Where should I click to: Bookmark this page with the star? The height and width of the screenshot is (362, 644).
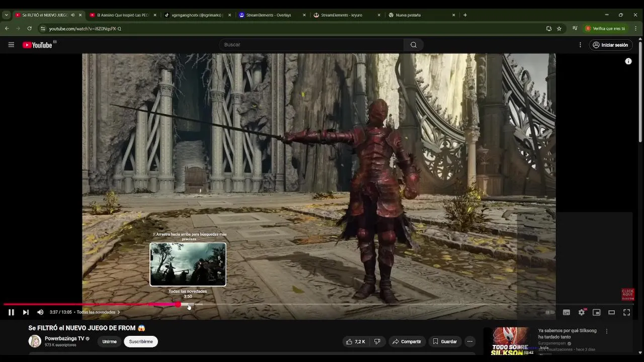[x=559, y=29]
